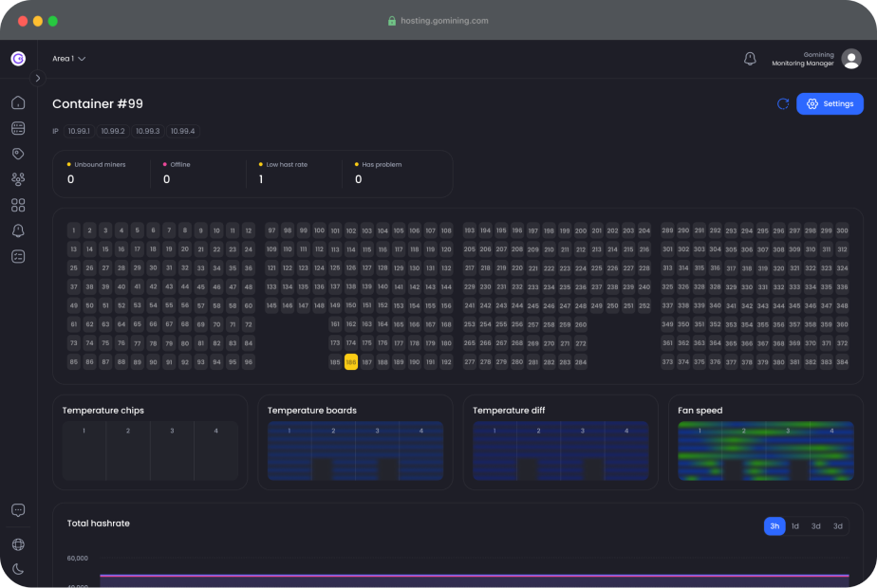This screenshot has height=588, width=877.
Task: Open notifications bell in the top bar
Action: 750,58
